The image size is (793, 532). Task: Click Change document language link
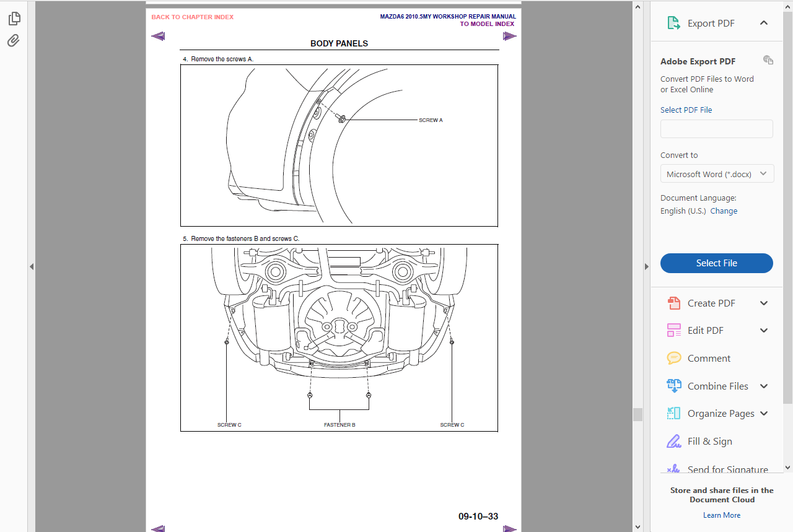click(724, 211)
